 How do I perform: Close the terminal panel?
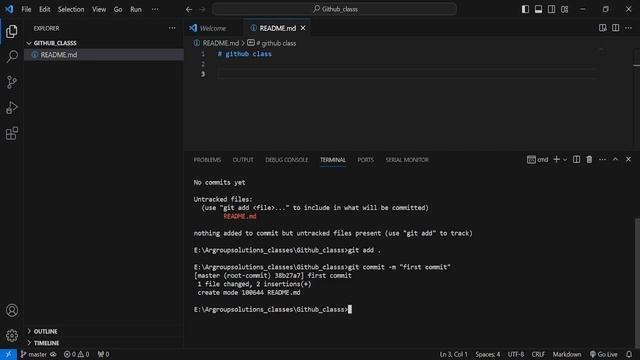[x=629, y=160]
